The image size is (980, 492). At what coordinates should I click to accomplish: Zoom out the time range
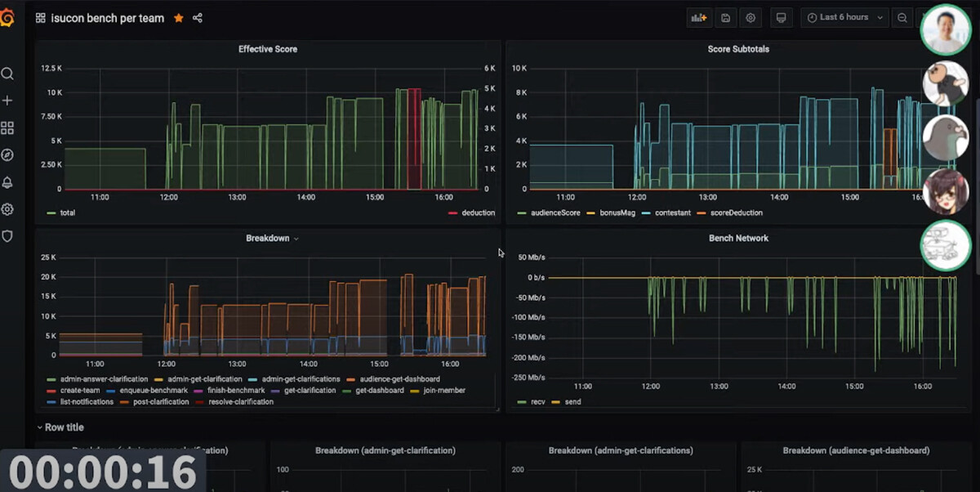point(902,17)
